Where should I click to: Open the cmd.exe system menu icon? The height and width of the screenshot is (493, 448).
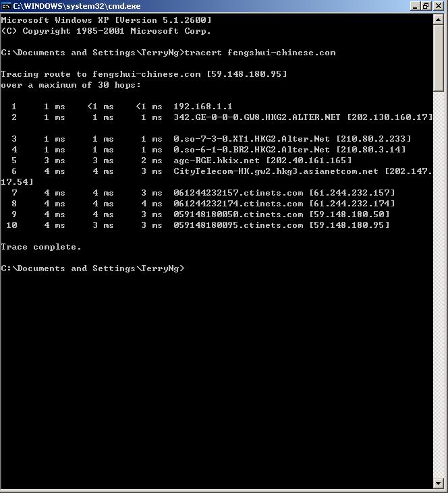(6, 6)
